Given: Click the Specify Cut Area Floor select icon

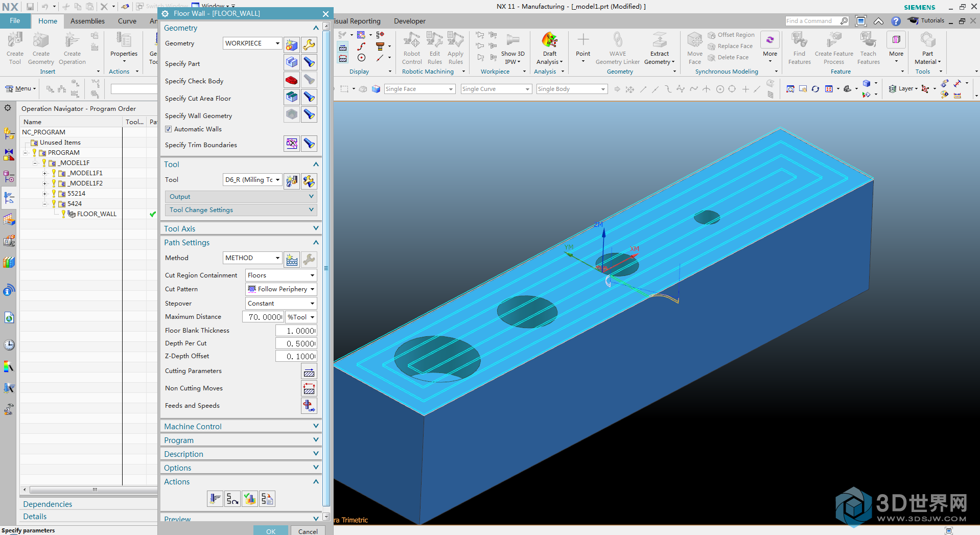Looking at the screenshot, I should (292, 97).
